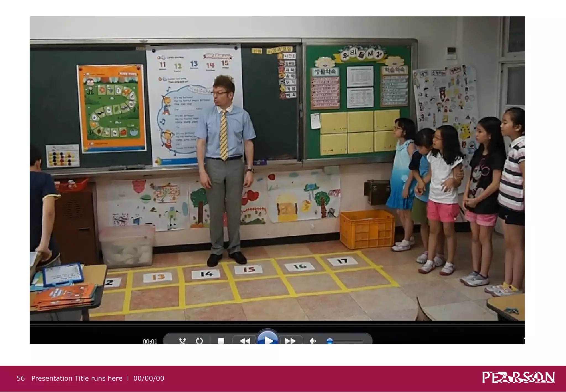Click the video seek bar
Screen dimensions: 566x392
[276, 325]
